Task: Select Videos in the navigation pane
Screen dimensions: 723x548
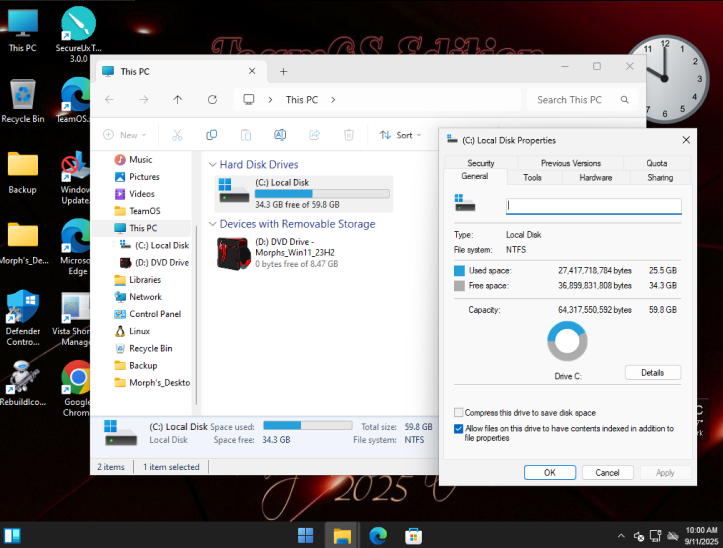Action: [x=142, y=194]
